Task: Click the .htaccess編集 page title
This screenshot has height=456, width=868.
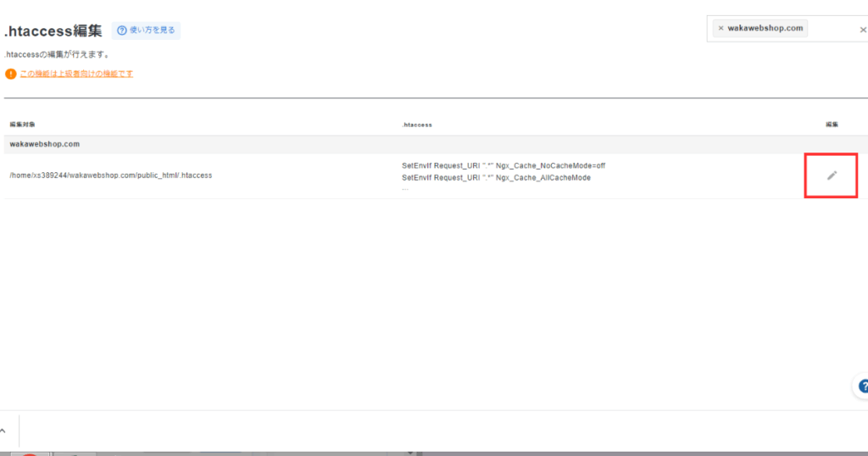Action: (53, 31)
